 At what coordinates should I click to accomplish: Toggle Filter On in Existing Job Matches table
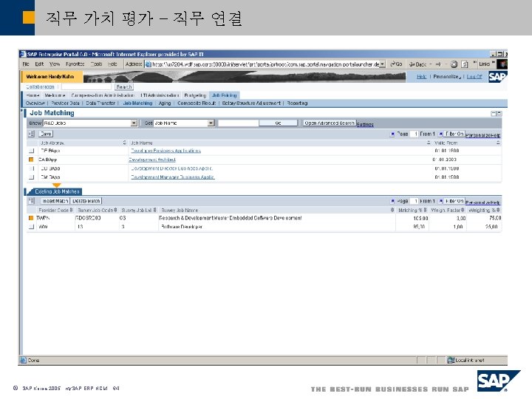[x=454, y=201]
